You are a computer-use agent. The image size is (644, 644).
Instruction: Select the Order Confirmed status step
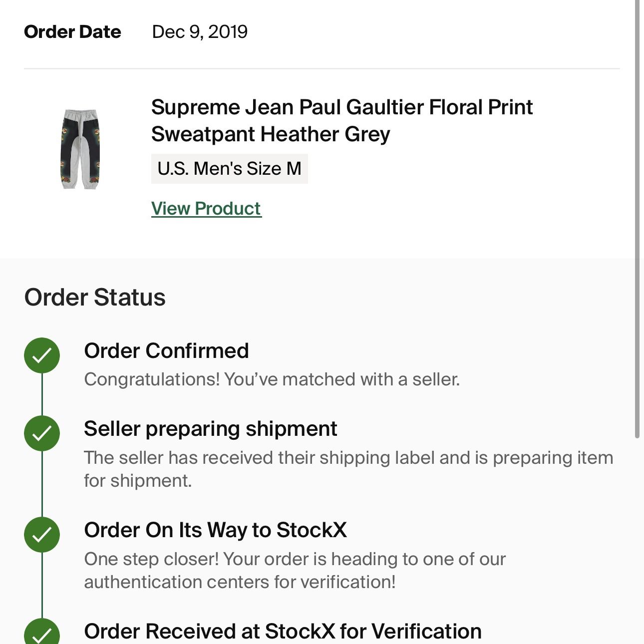coord(167,350)
